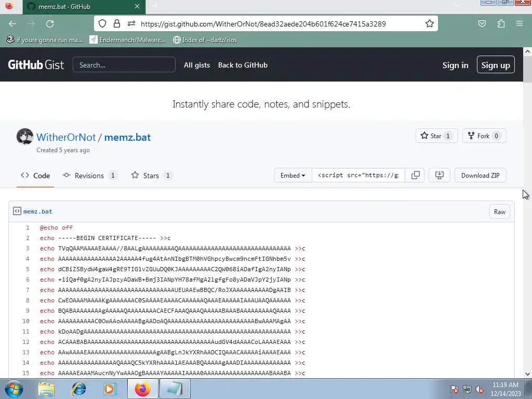Open All gists
The width and height of the screenshot is (532, 399).
coord(197,65)
